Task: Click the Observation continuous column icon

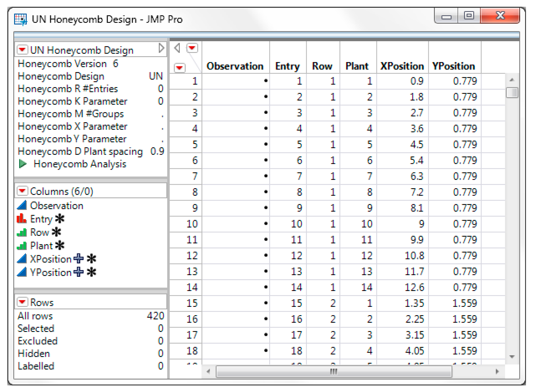Action: tap(22, 205)
